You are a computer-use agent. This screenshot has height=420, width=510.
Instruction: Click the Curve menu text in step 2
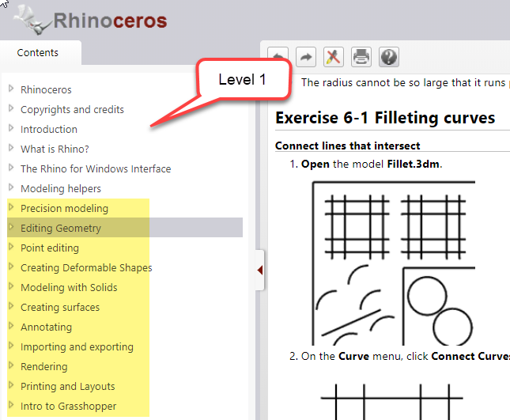click(x=353, y=356)
